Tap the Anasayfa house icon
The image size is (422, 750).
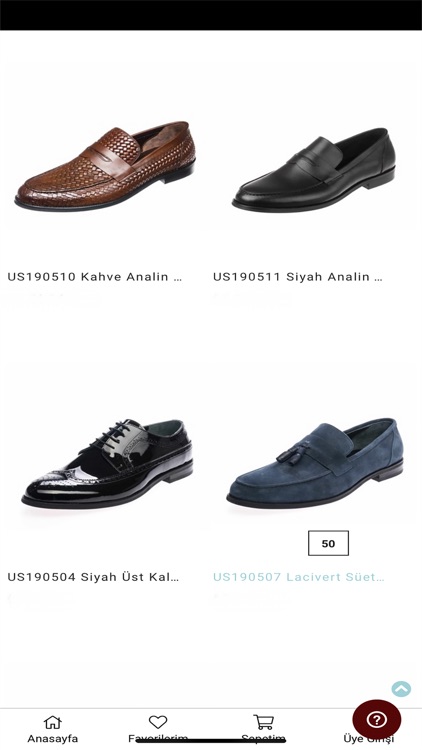[x=53, y=722]
